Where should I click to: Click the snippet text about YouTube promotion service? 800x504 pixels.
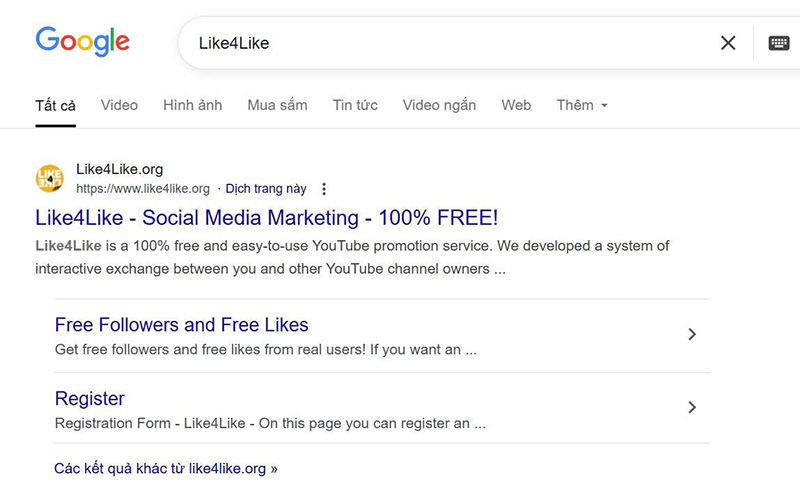[x=352, y=257]
